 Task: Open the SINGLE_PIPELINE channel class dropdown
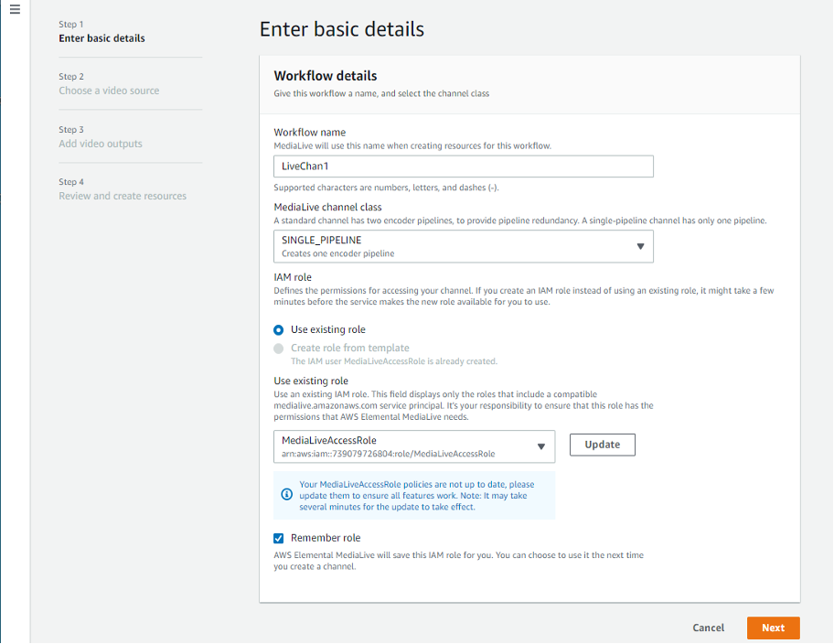point(464,246)
